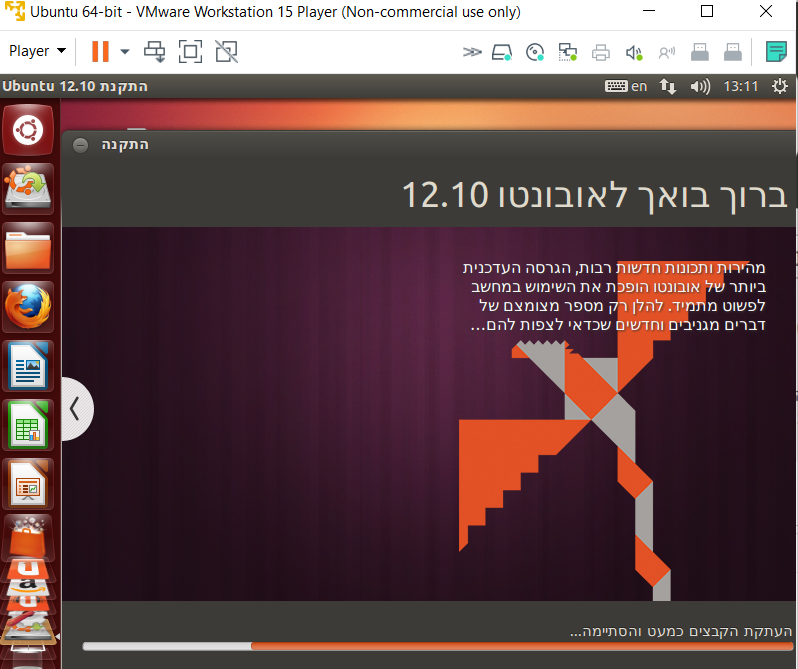Open the Files folder launcher

(x=28, y=248)
